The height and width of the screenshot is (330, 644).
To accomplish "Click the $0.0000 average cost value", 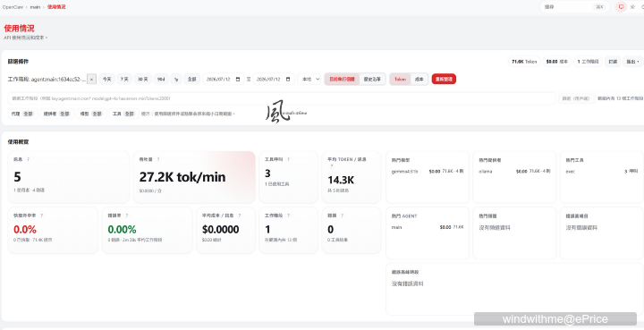I will click(221, 229).
